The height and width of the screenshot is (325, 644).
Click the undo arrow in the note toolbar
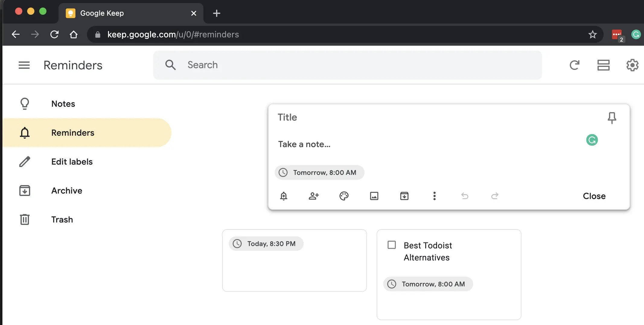(465, 196)
